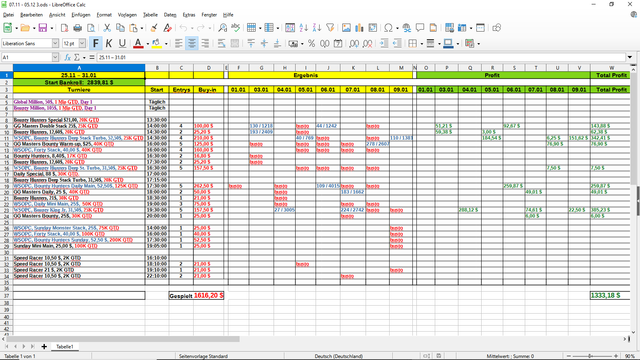
Task: Apply yellow background color swatch
Action: click(x=156, y=43)
